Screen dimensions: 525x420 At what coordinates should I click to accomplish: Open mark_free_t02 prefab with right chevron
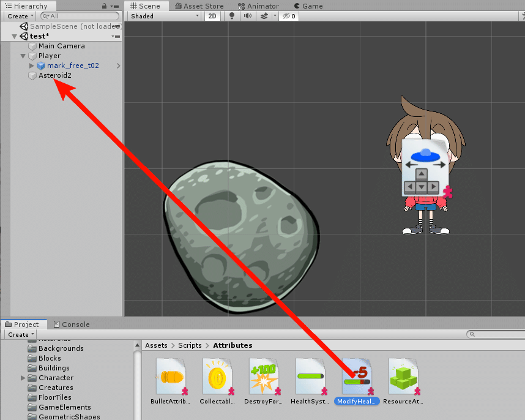tap(118, 66)
